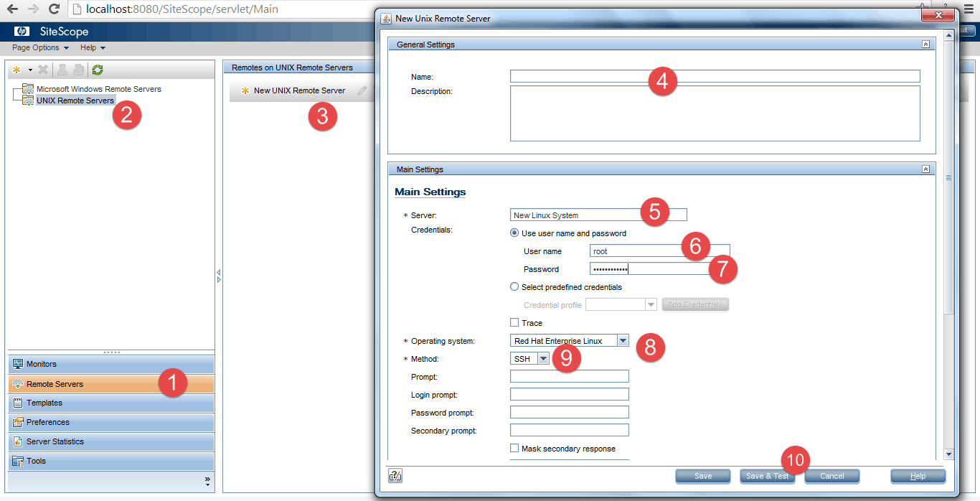980x501 pixels.
Task: Click the Help button in the dialog
Action: pyautogui.click(x=918, y=476)
